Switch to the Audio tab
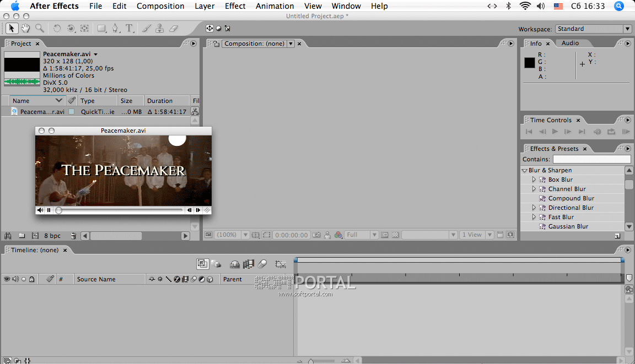The width and height of the screenshot is (635, 364). [570, 44]
